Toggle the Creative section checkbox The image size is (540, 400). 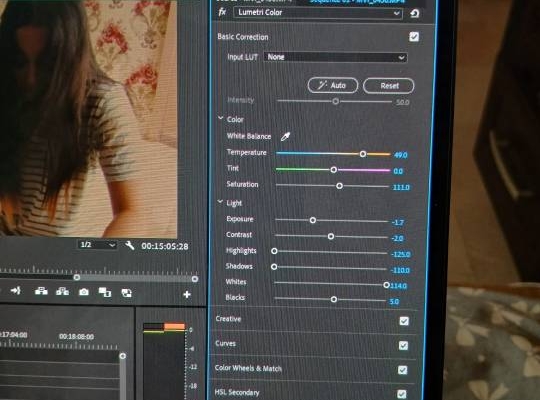coord(404,321)
